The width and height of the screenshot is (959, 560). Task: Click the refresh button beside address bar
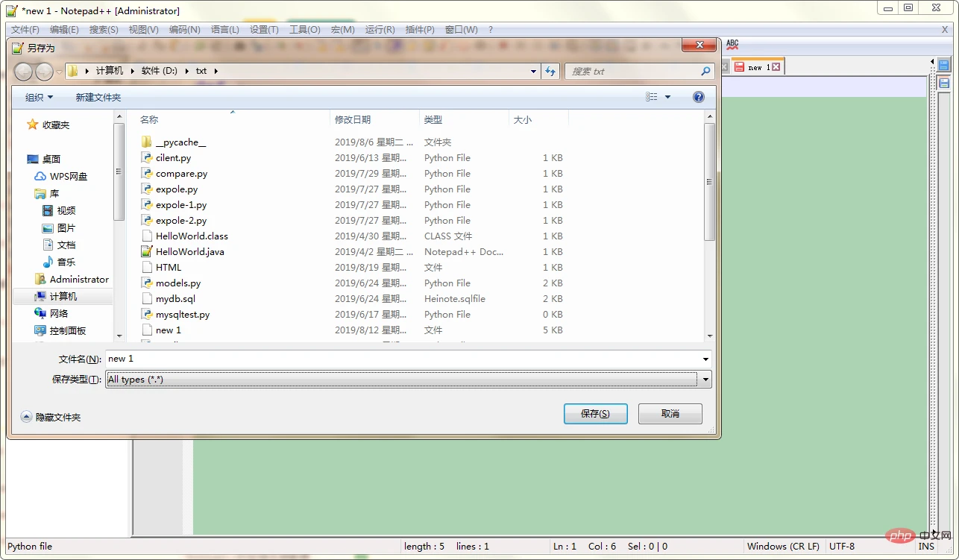click(x=550, y=72)
